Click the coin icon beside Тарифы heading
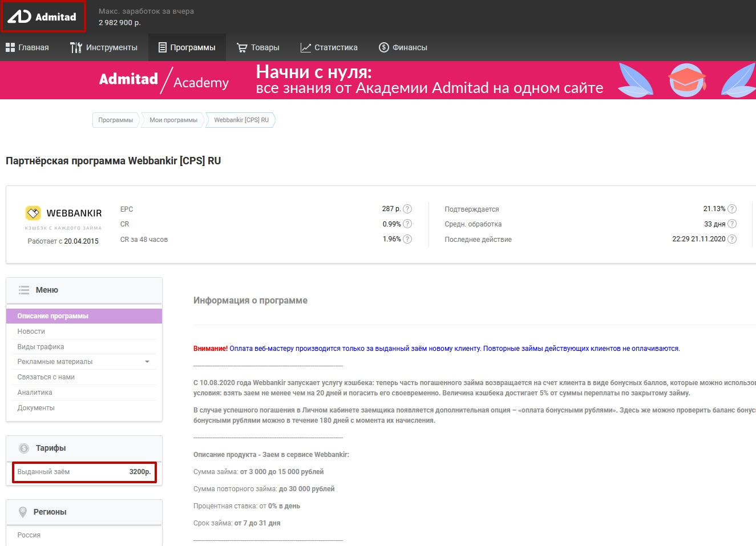 coord(24,448)
